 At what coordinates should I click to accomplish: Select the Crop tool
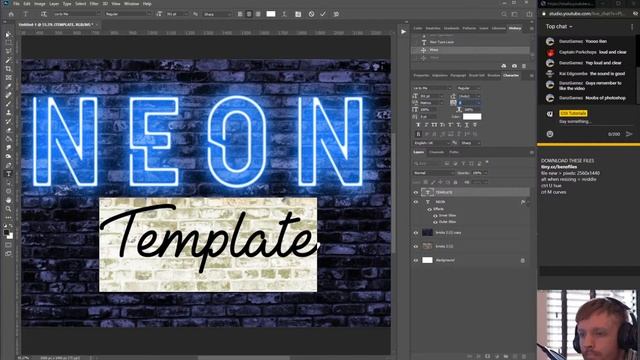click(8, 69)
